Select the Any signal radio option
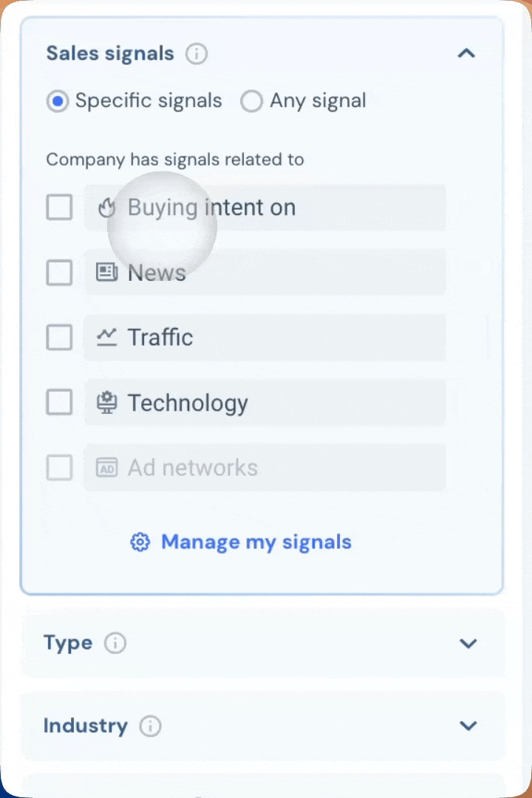532x798 pixels. (251, 101)
